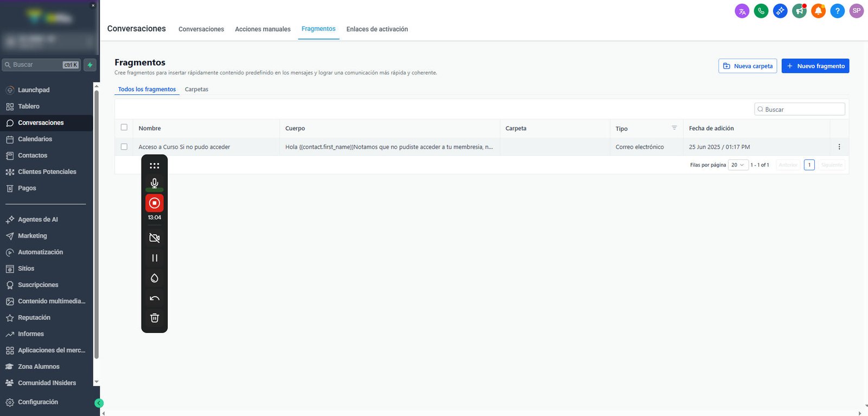This screenshot has height=416, width=868.
Task: Check the Acceso a Curso row checkbox
Action: 124,147
